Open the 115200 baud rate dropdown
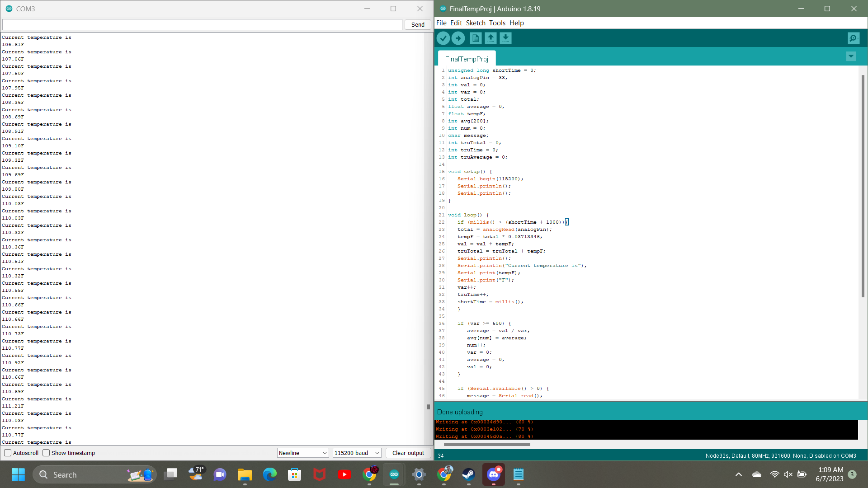This screenshot has height=488, width=868. click(x=357, y=453)
